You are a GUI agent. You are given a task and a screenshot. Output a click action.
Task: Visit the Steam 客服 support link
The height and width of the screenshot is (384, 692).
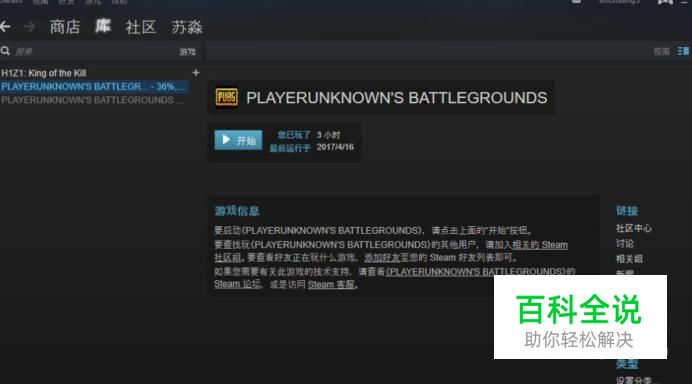[331, 285]
